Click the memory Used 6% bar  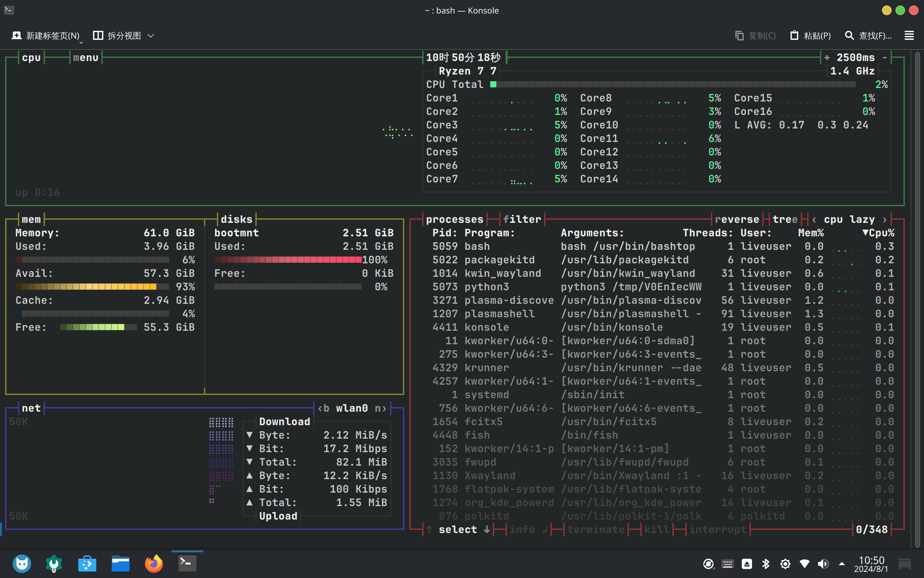[x=92, y=260]
